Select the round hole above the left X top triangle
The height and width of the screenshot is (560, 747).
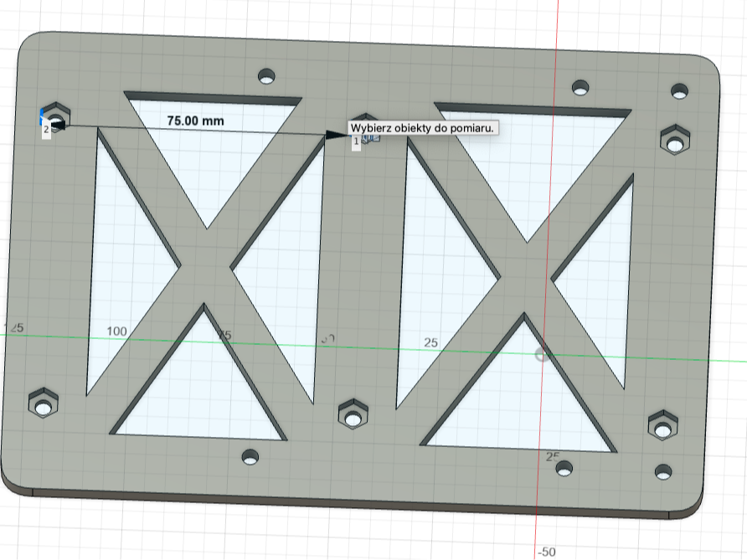266,76
